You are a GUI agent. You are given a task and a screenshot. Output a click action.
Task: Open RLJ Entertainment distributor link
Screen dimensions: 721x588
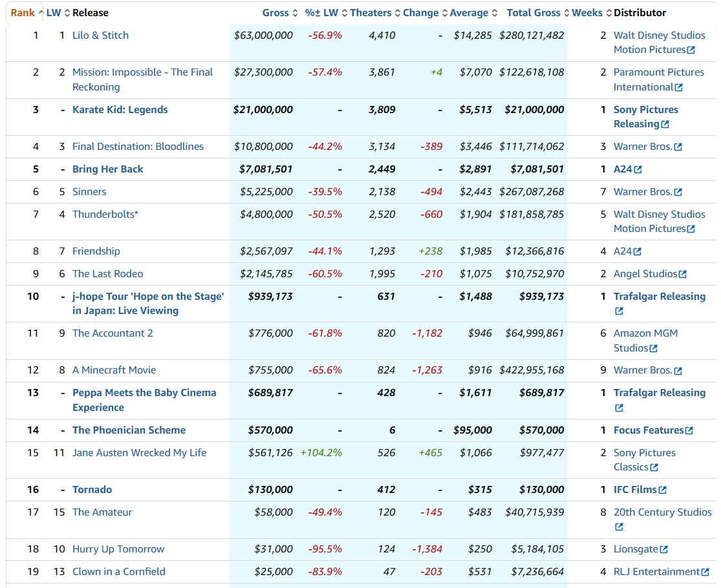click(x=656, y=572)
